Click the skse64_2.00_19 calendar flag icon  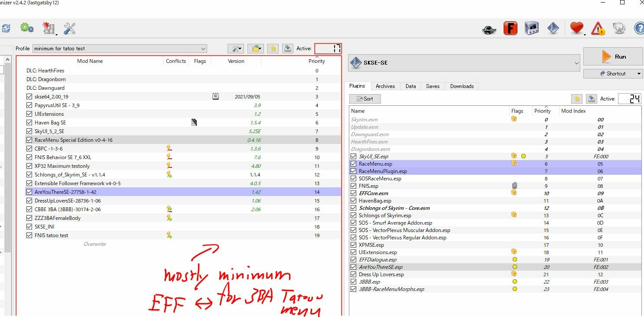tap(215, 97)
